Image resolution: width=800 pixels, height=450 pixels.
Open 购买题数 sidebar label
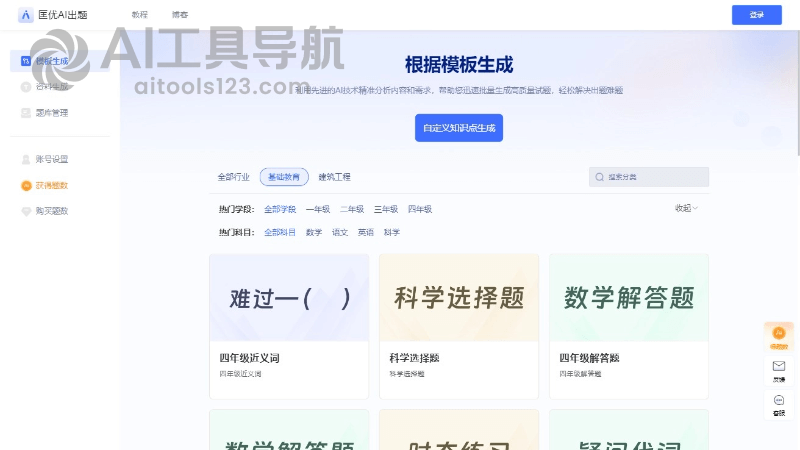(52, 211)
